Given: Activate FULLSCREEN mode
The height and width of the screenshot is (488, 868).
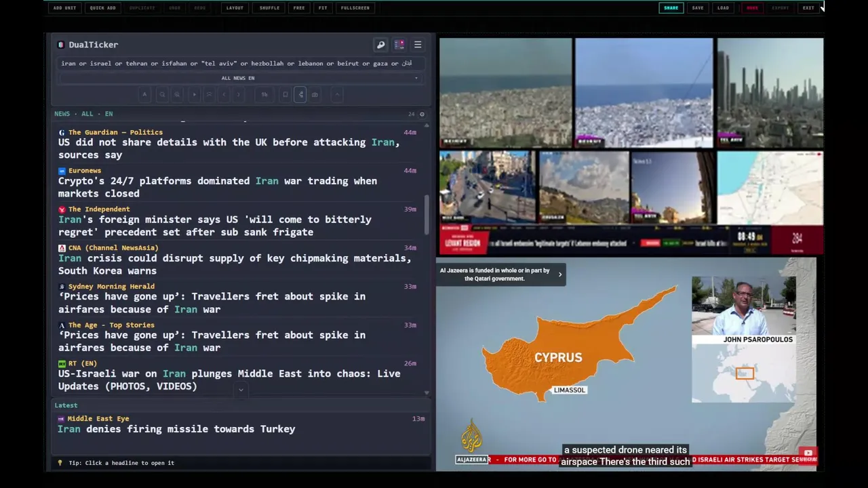Looking at the screenshot, I should [355, 8].
